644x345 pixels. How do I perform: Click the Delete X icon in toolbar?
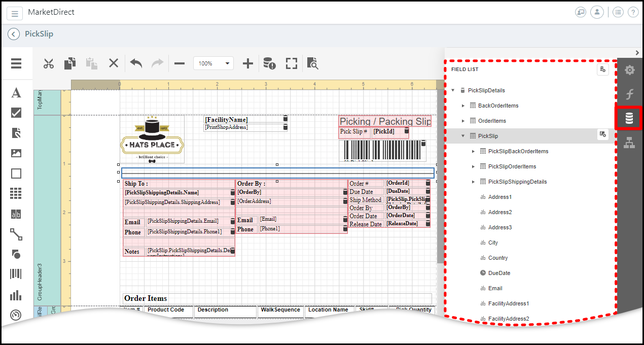point(114,63)
